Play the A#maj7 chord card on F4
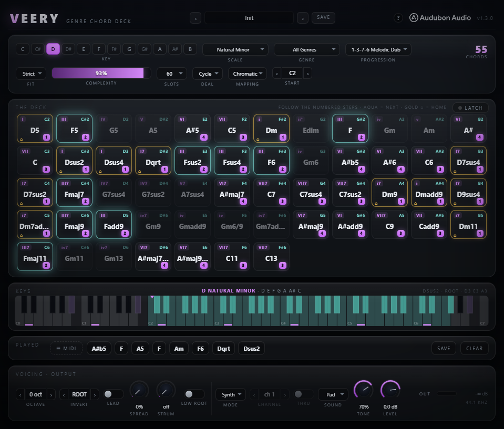Image resolution: width=504 pixels, height=429 pixels. [x=232, y=192]
